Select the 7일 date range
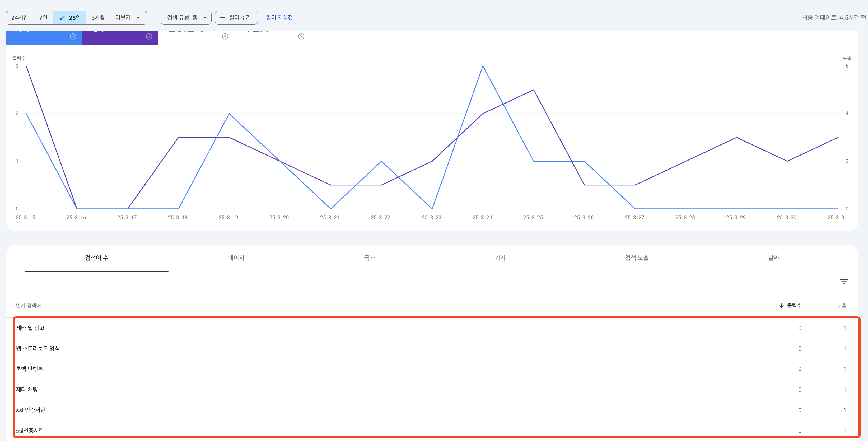This screenshot has height=441, width=868. (x=44, y=17)
